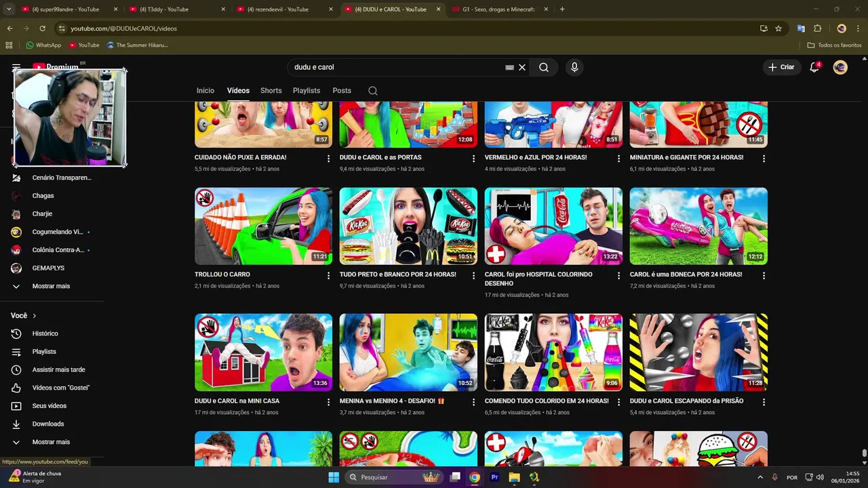Open options for DUDU e CAROL na MINI CASA
This screenshot has height=488, width=868.
[328, 401]
